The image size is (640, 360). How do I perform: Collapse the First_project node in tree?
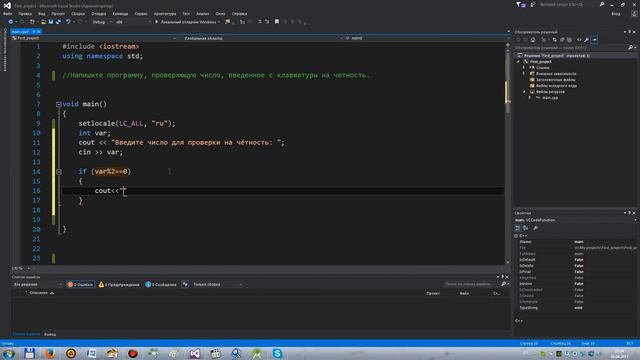519,62
